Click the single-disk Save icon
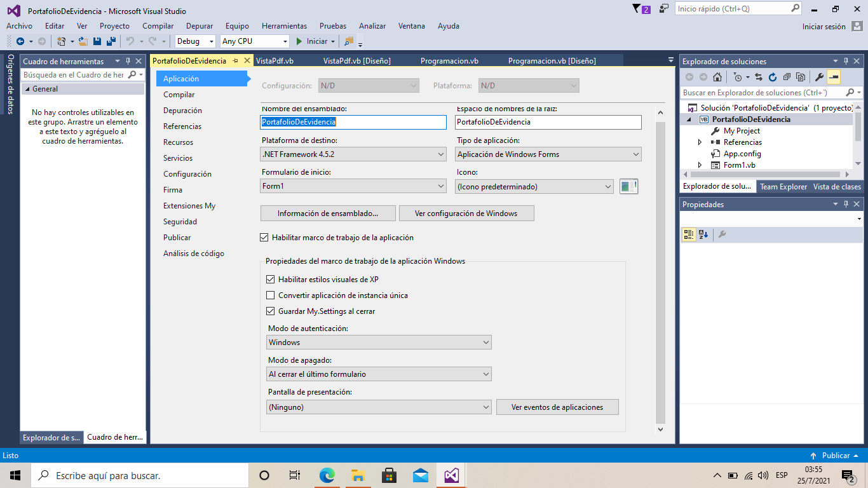 coord(97,41)
